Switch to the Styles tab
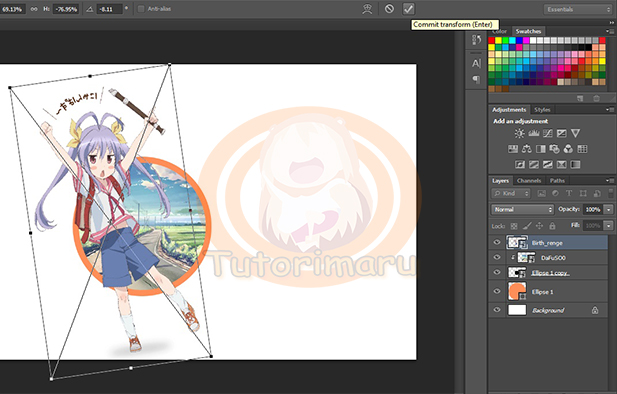Viewport: 617px width, 394px height. [x=542, y=109]
